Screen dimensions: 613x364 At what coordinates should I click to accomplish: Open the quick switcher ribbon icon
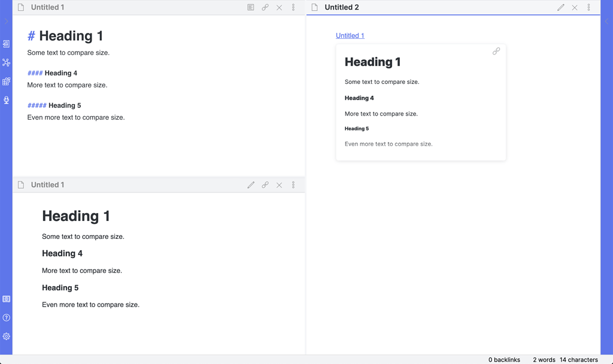(6, 44)
